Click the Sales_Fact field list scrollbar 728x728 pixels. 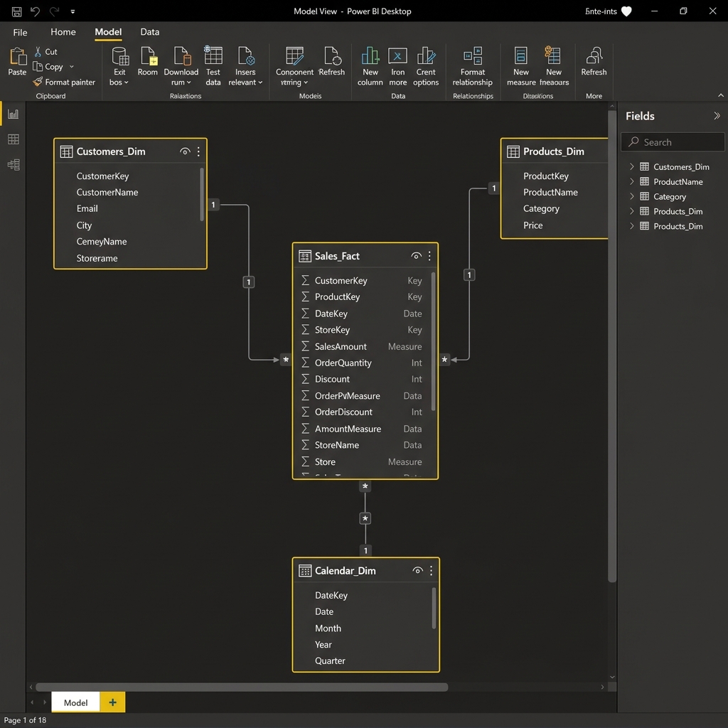(x=433, y=342)
